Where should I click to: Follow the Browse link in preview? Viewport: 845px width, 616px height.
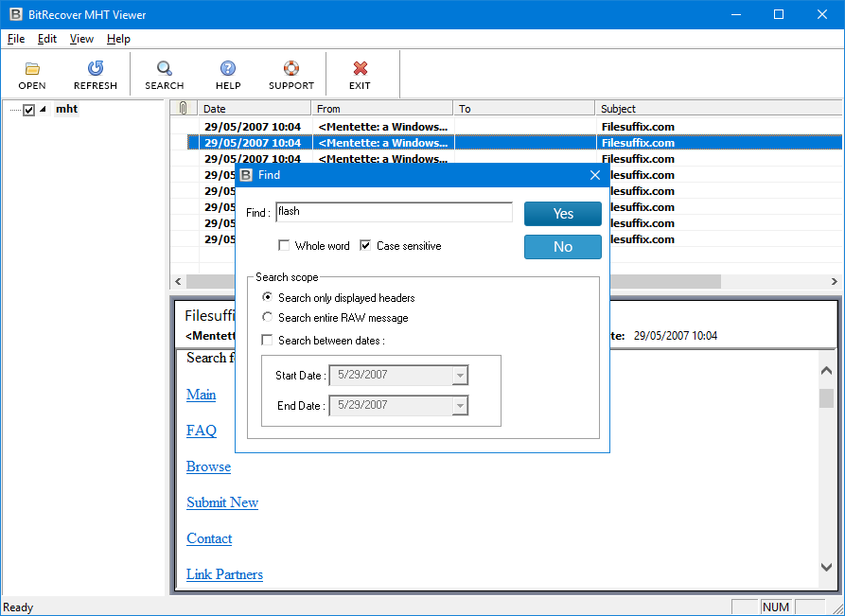pyautogui.click(x=208, y=466)
